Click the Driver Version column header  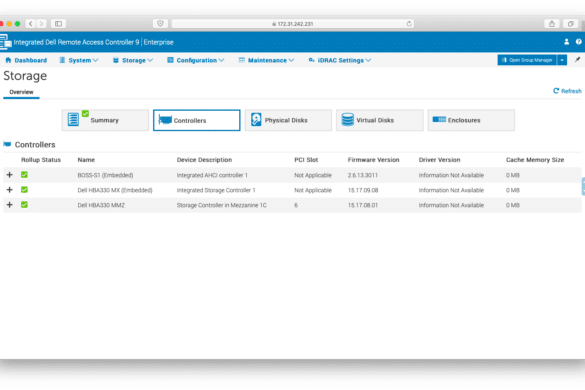(439, 160)
